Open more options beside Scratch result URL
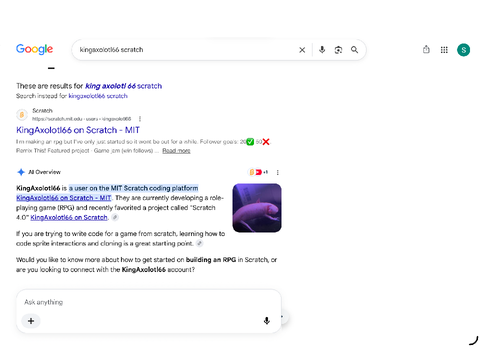 140,119
